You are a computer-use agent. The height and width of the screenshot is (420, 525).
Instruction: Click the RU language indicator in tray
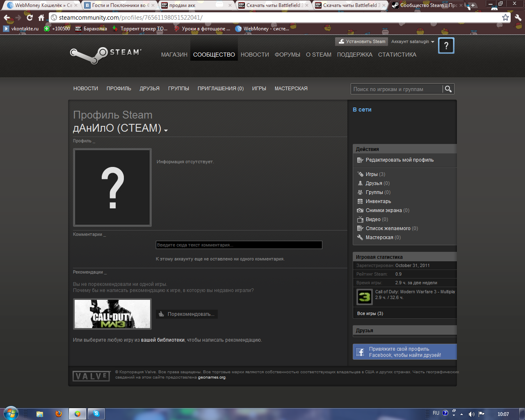(x=436, y=413)
